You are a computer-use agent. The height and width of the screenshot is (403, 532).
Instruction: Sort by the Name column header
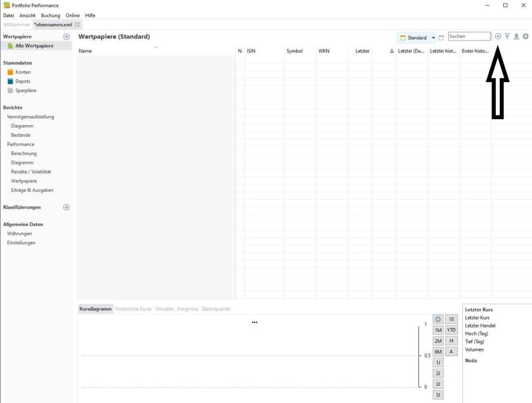(x=85, y=51)
